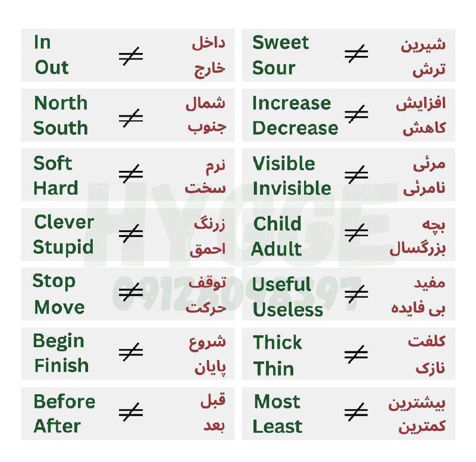This screenshot has width=476, height=462.
Task: Click the Persian word حرکت
Action: (x=206, y=308)
